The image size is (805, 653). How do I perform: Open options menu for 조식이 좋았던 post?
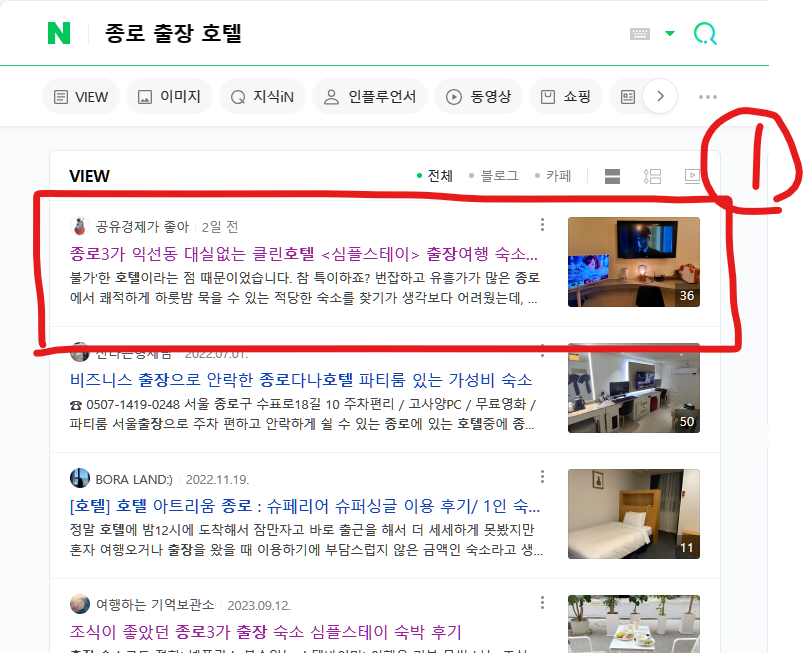[x=542, y=603]
